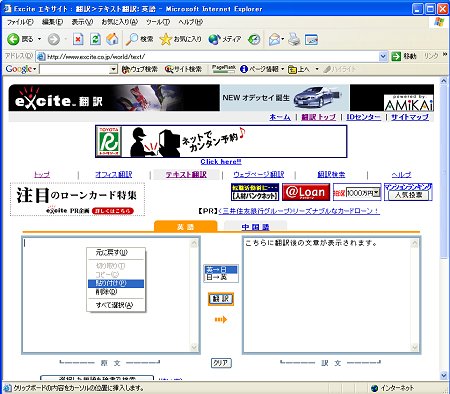Open the Search (検索) toolbar button

point(139,39)
